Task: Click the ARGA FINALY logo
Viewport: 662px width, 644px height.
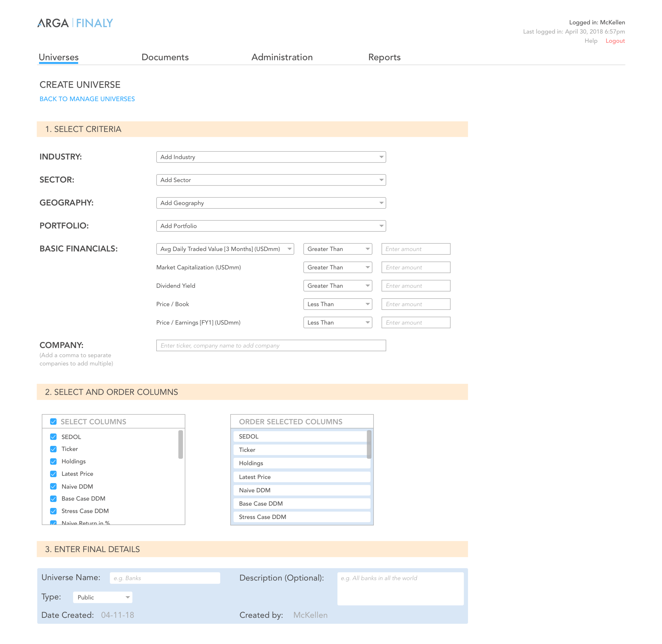Action: (x=75, y=23)
